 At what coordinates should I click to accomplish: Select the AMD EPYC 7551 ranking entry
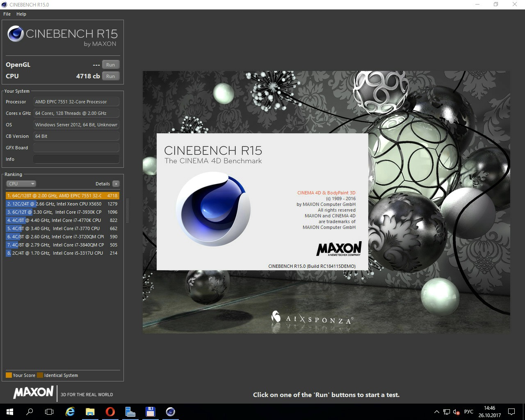tap(62, 196)
